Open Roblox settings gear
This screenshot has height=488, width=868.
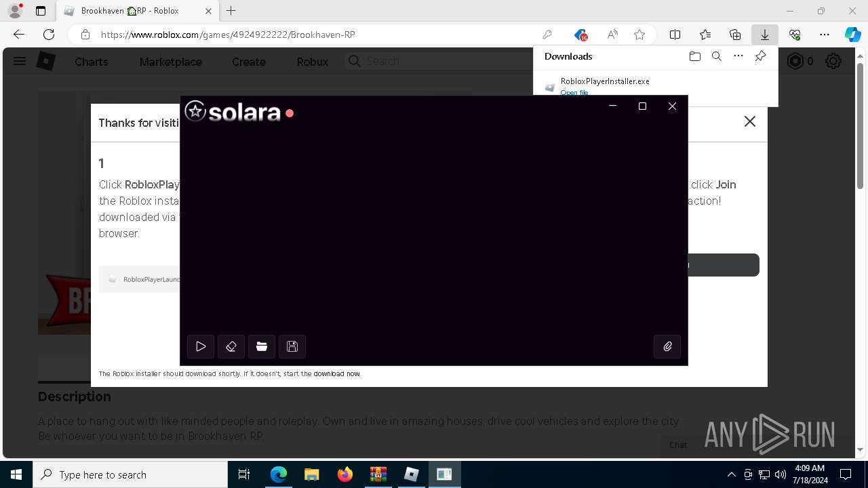833,61
